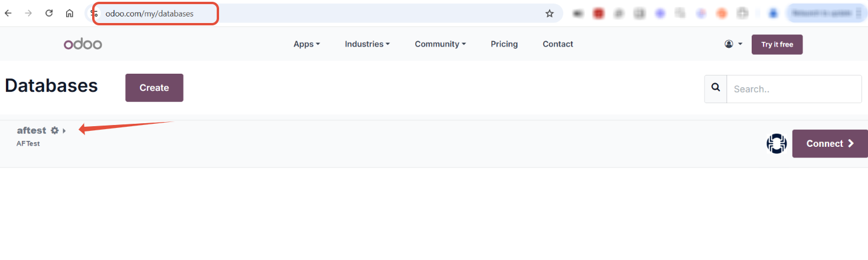Click the aftest database name
The image size is (868, 260).
click(31, 130)
